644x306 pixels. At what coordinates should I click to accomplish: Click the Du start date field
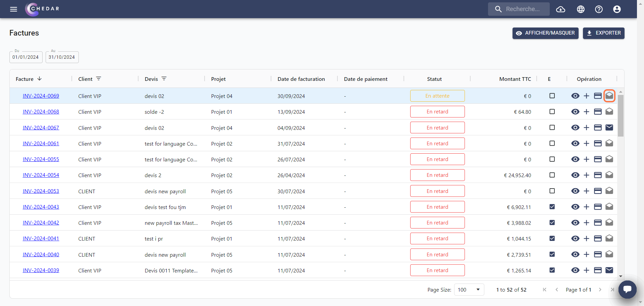tap(26, 57)
